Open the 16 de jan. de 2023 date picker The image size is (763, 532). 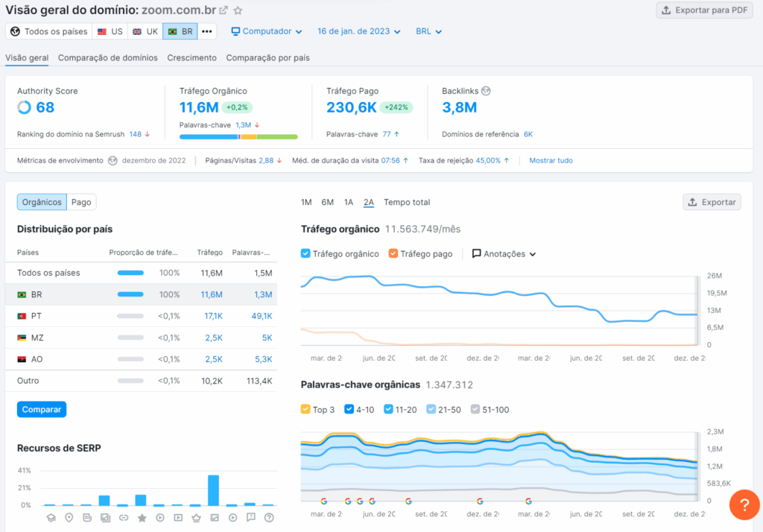tap(359, 31)
